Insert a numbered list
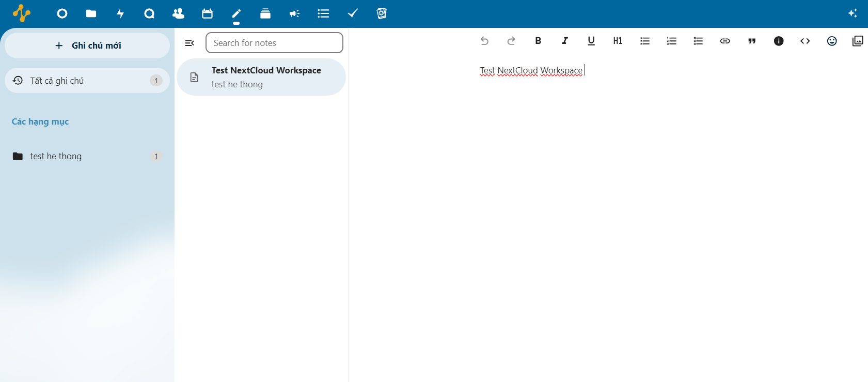The height and width of the screenshot is (382, 868). coord(672,41)
